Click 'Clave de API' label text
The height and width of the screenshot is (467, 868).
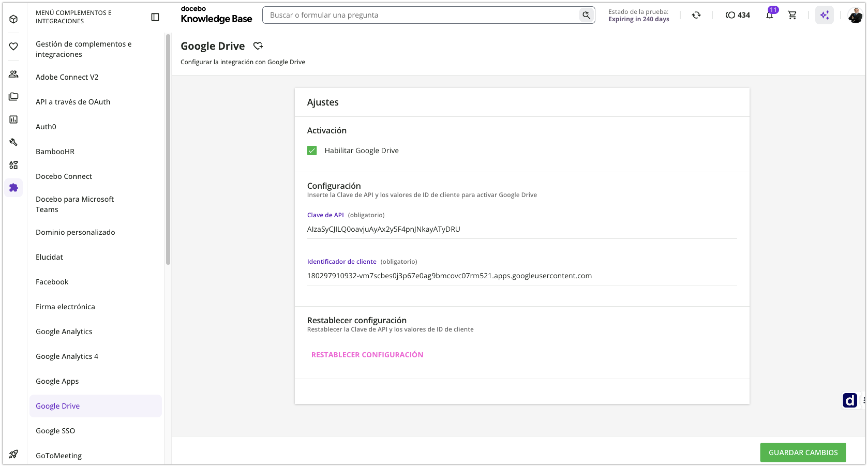coord(325,215)
